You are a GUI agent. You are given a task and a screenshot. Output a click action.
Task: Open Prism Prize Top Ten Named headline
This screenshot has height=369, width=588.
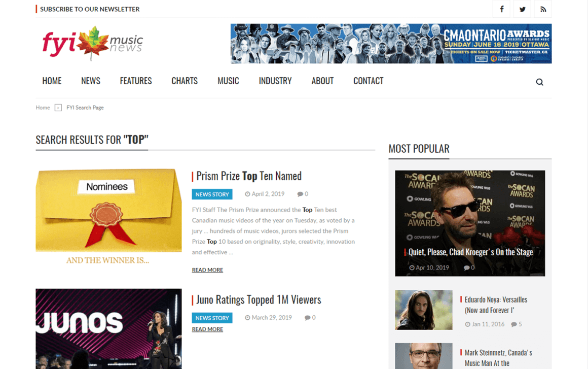249,176
